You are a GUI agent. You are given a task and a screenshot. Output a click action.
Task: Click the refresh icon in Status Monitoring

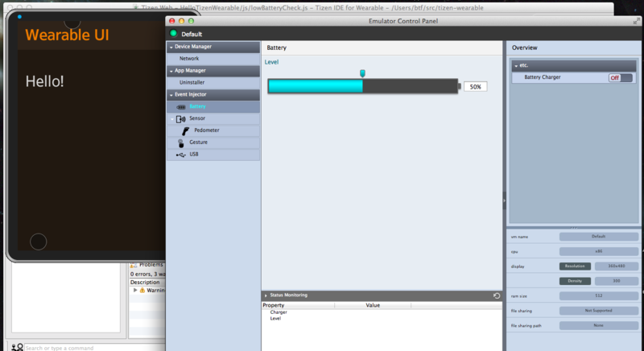click(497, 295)
